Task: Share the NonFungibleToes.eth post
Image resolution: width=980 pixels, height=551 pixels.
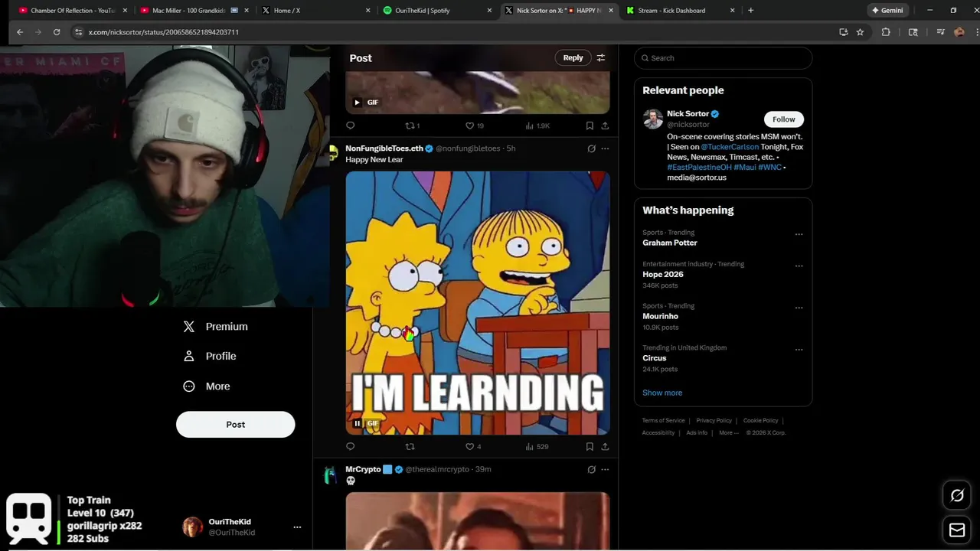Action: click(605, 446)
